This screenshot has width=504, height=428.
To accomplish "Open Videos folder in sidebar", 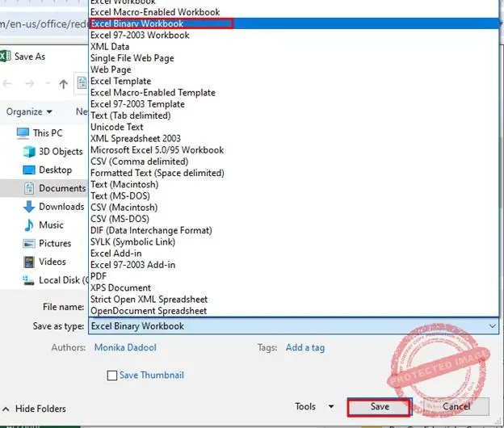I will click(x=52, y=262).
